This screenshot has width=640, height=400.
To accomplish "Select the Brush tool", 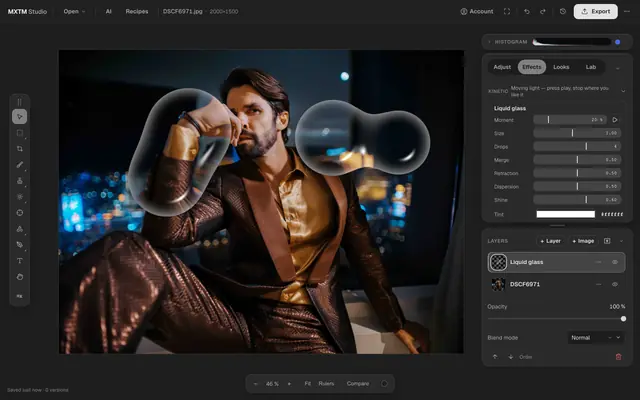I will click(20, 164).
